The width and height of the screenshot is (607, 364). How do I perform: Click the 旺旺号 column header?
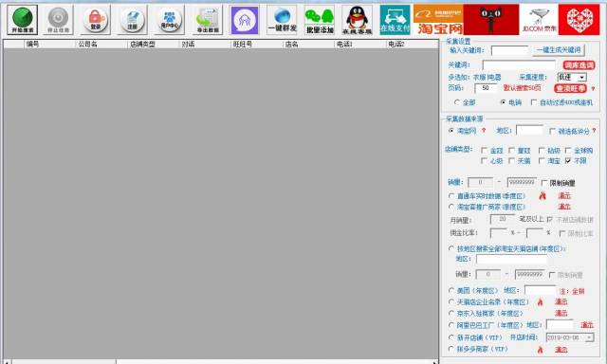[243, 45]
